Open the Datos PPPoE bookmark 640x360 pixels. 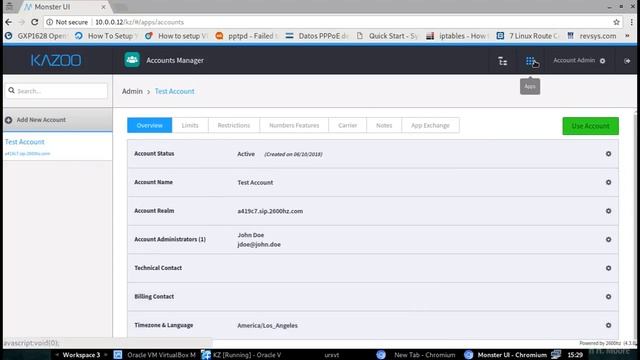[317, 36]
